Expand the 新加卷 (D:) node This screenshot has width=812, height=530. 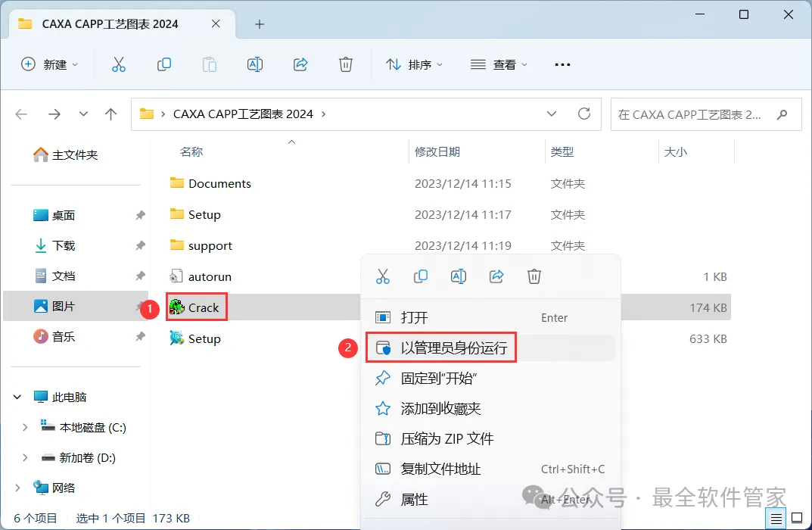pos(25,458)
